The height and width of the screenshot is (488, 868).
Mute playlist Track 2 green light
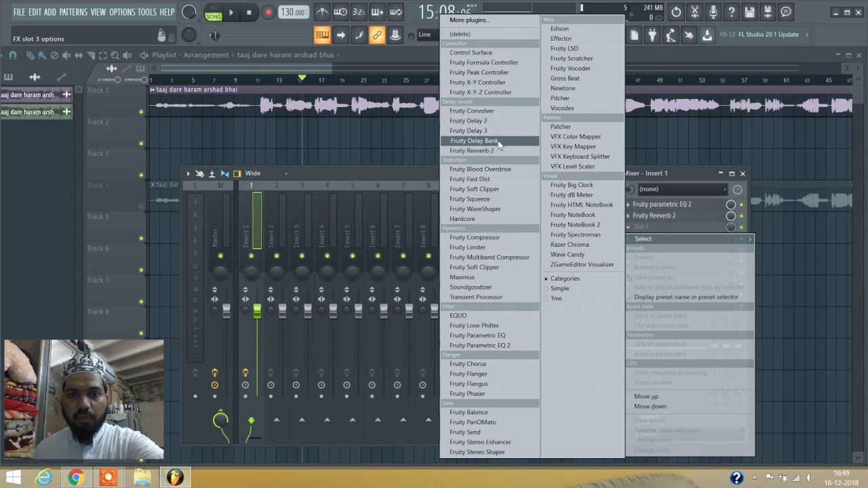141,144
